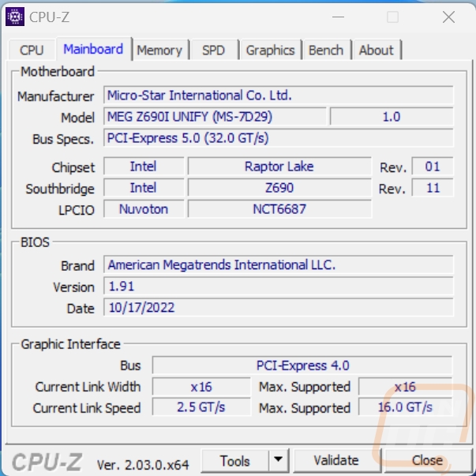Open the About tab

point(377,50)
